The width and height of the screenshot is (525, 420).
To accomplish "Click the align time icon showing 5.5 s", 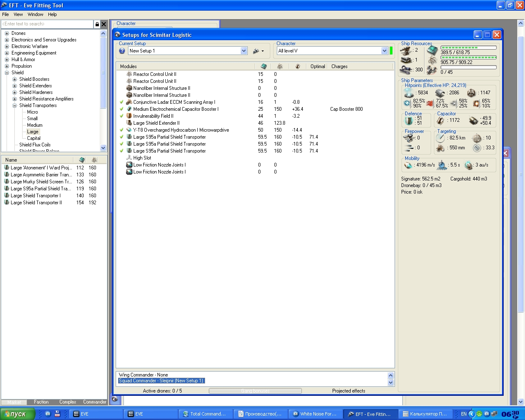I will tap(442, 165).
